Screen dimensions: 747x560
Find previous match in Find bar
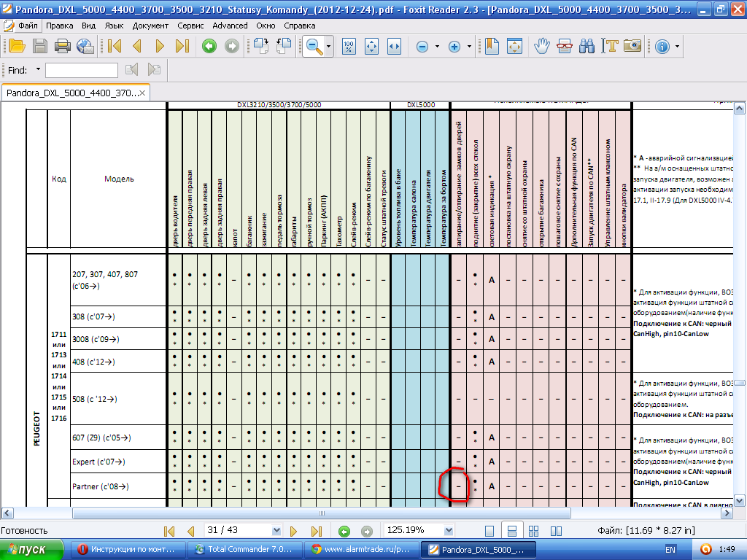pyautogui.click(x=131, y=70)
